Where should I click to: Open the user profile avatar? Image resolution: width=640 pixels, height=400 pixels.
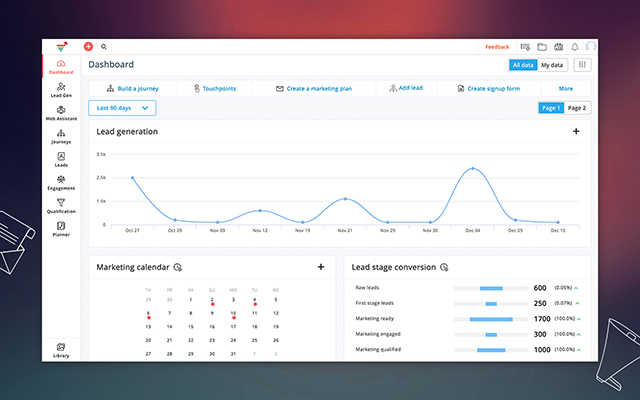tap(591, 47)
